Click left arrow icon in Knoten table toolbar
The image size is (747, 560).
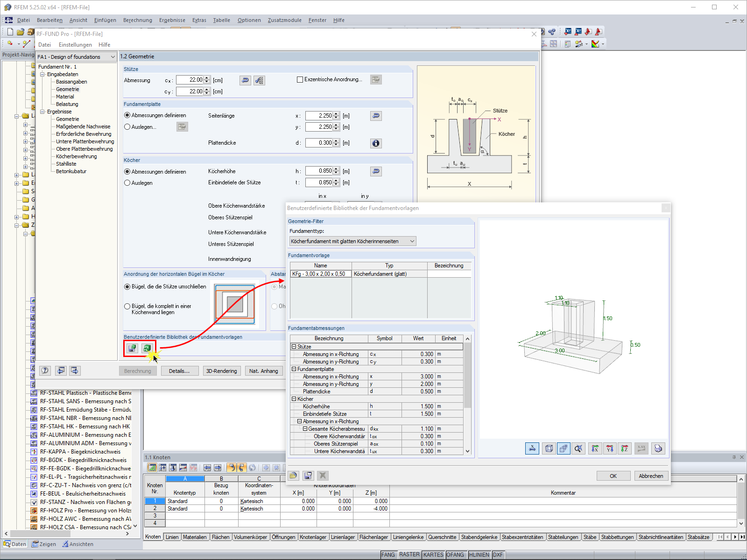207,468
